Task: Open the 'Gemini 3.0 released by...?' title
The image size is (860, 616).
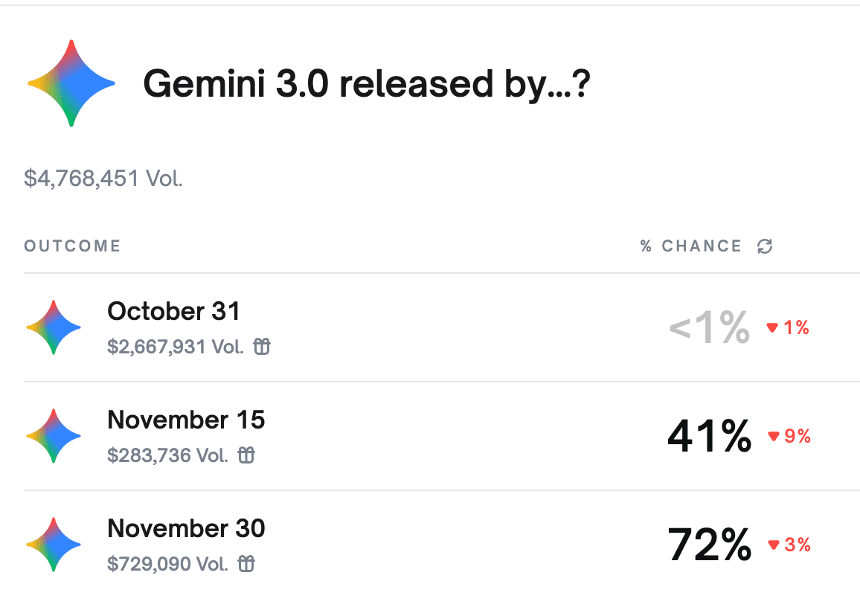Action: [x=367, y=85]
